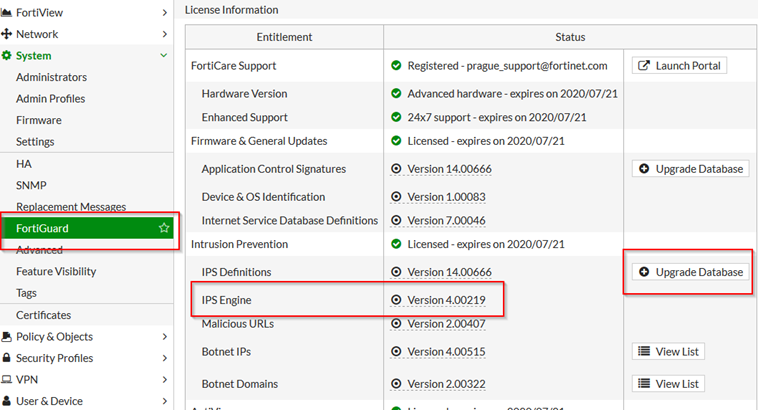The height and width of the screenshot is (410, 758).
Task: Click the User & Device icon
Action: pos(7,401)
